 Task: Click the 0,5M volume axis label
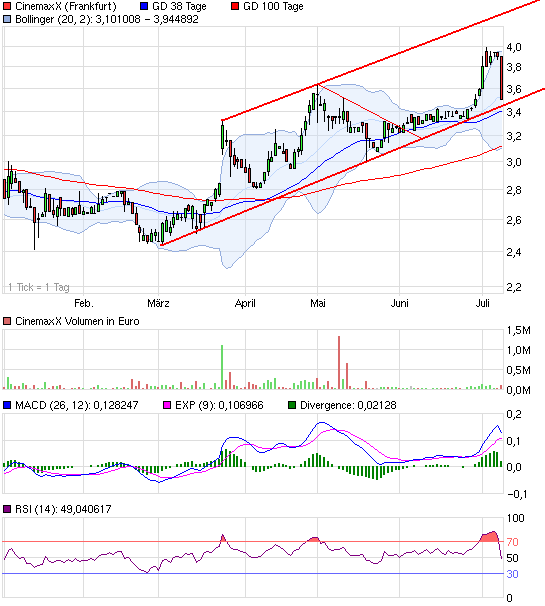coord(519,370)
